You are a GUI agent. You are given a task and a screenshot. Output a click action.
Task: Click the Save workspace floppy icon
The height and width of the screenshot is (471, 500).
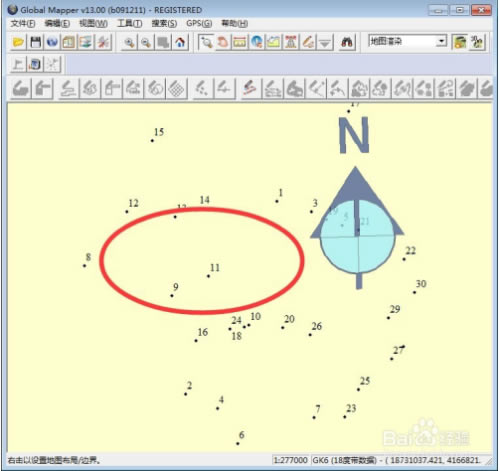coord(35,42)
